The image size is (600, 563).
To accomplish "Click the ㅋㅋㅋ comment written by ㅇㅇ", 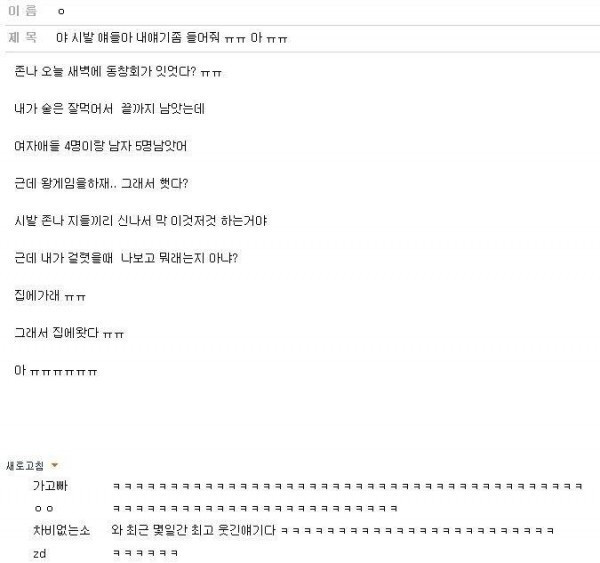I will click(255, 508).
